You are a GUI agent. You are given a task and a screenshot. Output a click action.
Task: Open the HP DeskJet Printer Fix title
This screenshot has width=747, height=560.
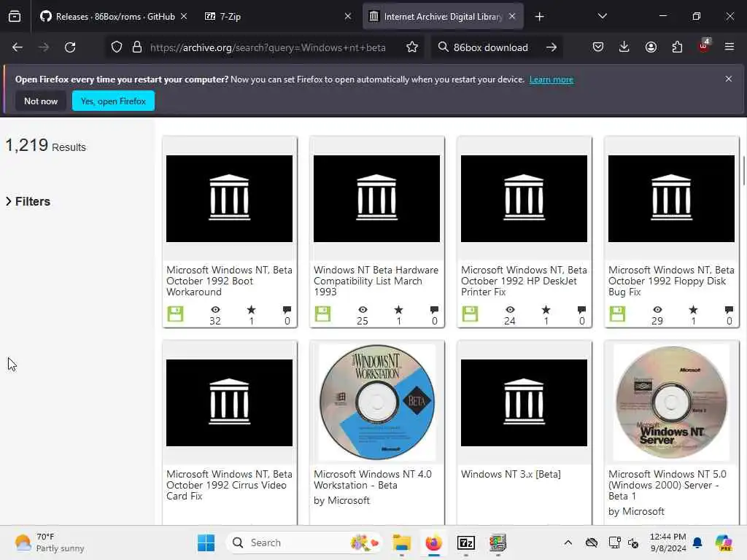point(524,281)
